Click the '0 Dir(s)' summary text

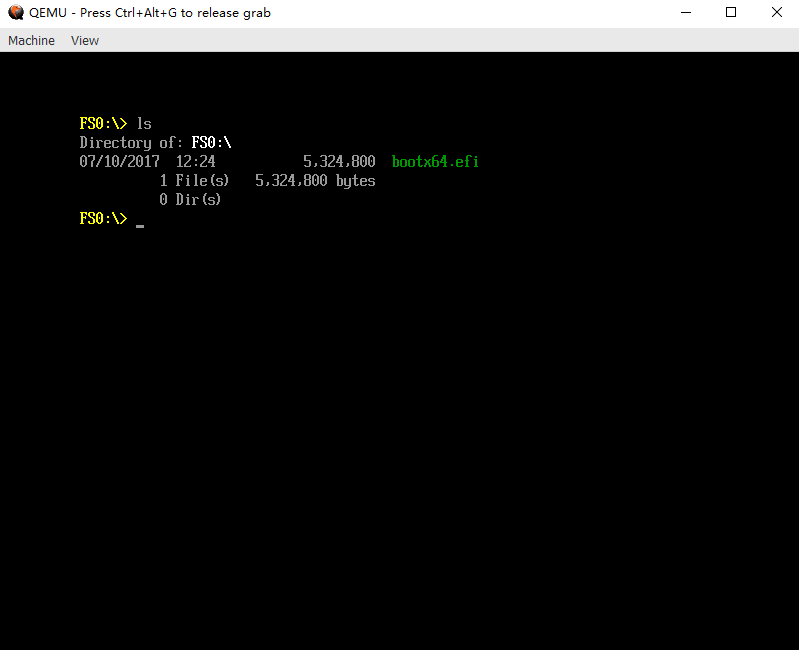190,199
